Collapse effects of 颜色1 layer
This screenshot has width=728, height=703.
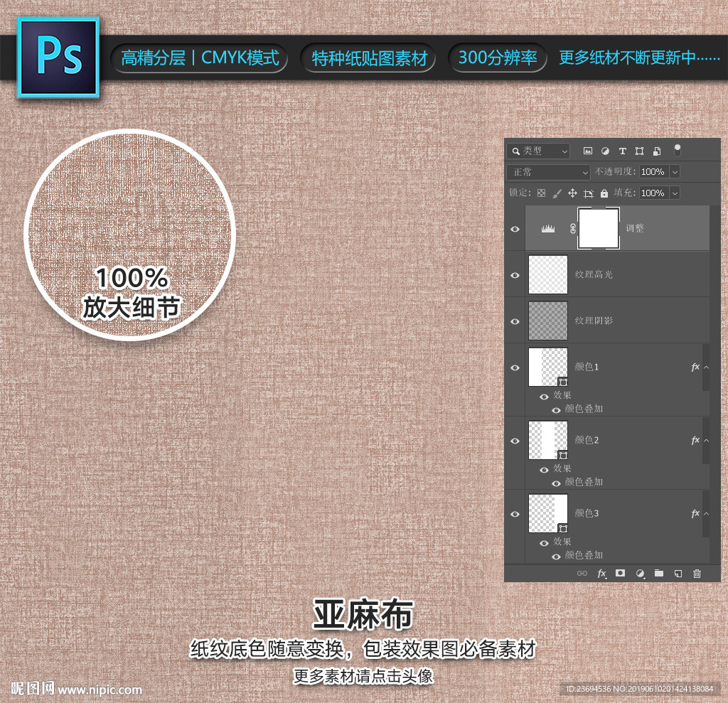point(706,367)
